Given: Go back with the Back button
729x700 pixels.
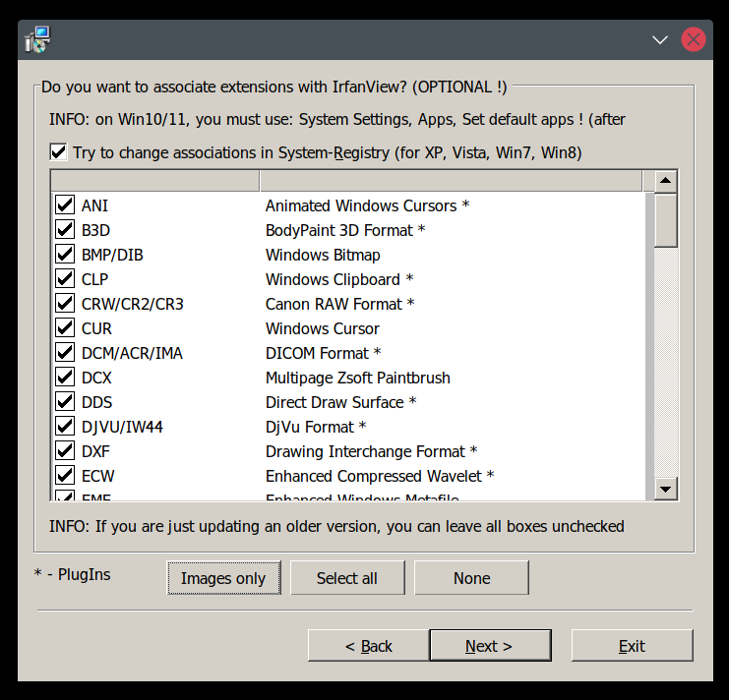Looking at the screenshot, I should click(368, 646).
